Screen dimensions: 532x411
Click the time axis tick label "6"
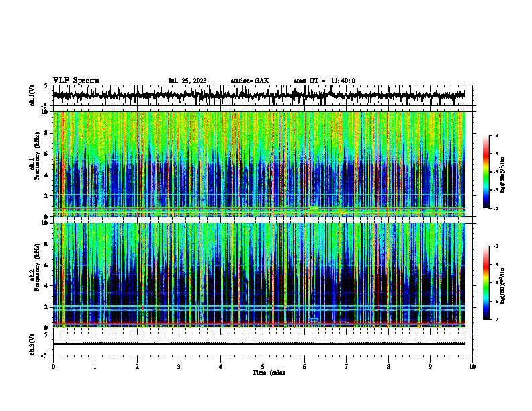pyautogui.click(x=305, y=367)
